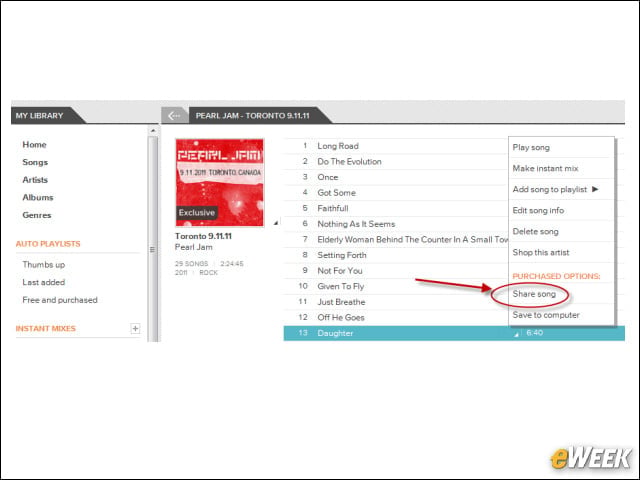Choose Edit song info

tap(538, 210)
